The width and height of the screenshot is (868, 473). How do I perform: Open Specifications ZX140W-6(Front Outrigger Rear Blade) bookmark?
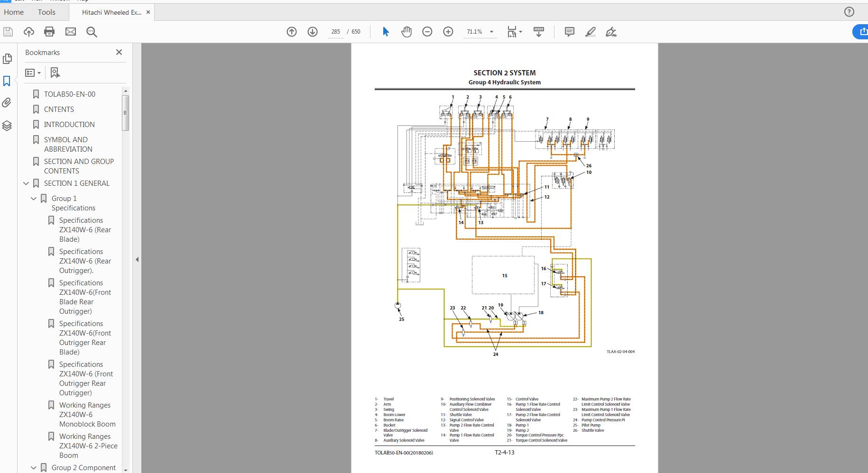click(x=85, y=338)
